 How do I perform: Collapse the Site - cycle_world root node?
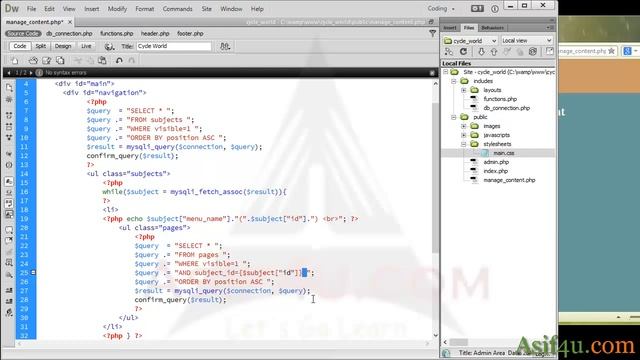point(446,72)
